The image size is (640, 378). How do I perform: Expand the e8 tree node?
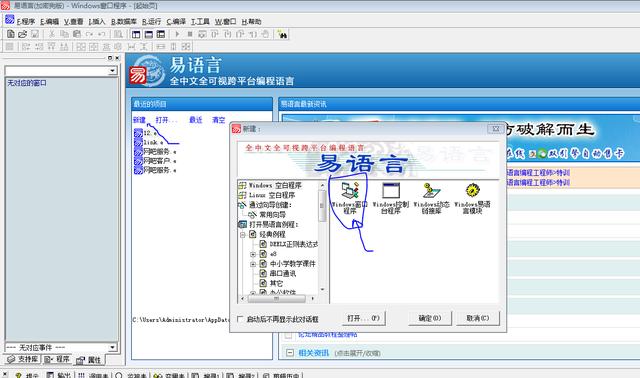pyautogui.click(x=253, y=254)
